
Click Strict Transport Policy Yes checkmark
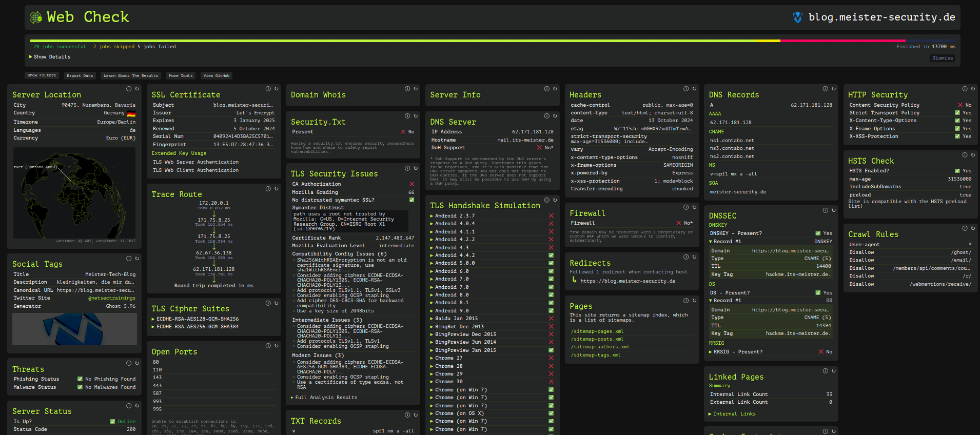click(957, 113)
